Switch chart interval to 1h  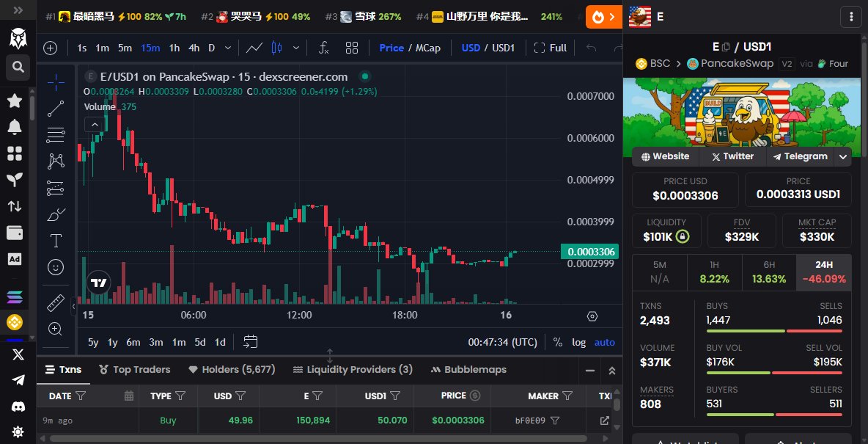(x=174, y=48)
